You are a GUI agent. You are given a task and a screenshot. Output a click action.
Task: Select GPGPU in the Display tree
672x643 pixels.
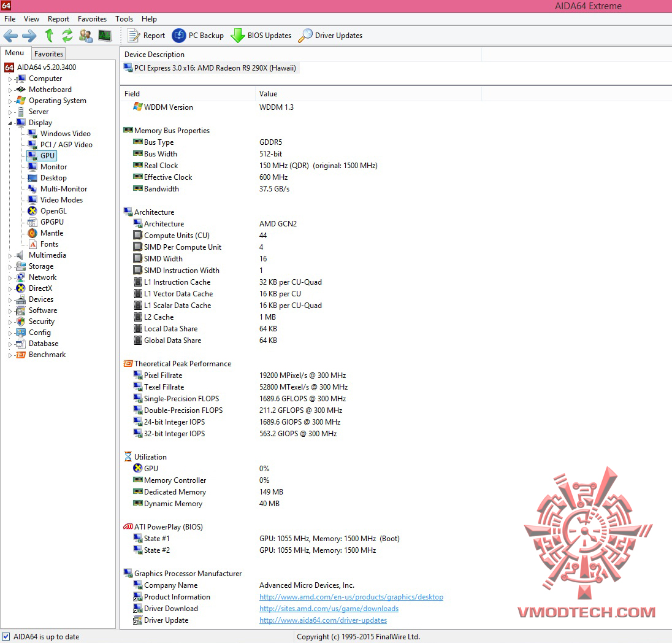click(52, 221)
